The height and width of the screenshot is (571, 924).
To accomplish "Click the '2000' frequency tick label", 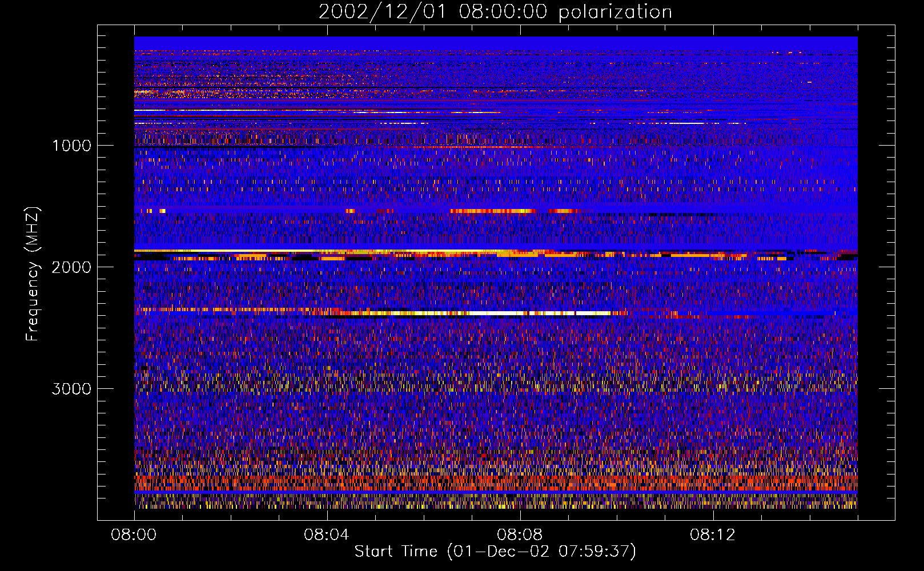I will (71, 267).
